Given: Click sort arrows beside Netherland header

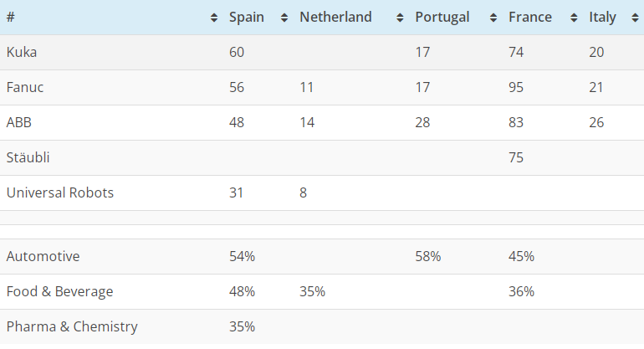Looking at the screenshot, I should [401, 18].
